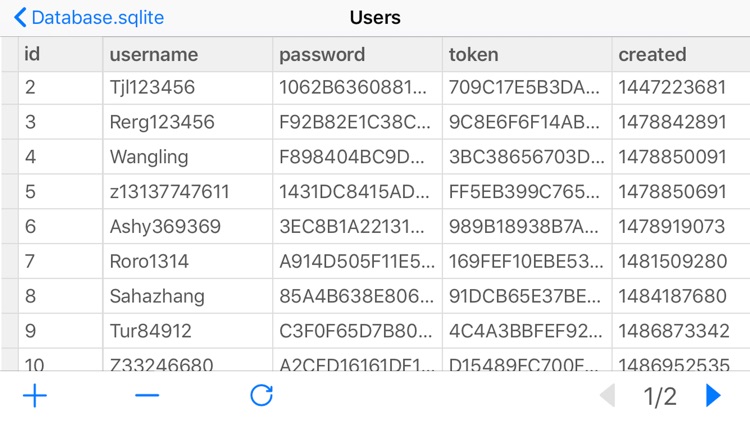Refresh the Users table with the reload icon
The height and width of the screenshot is (422, 750).
[262, 395]
